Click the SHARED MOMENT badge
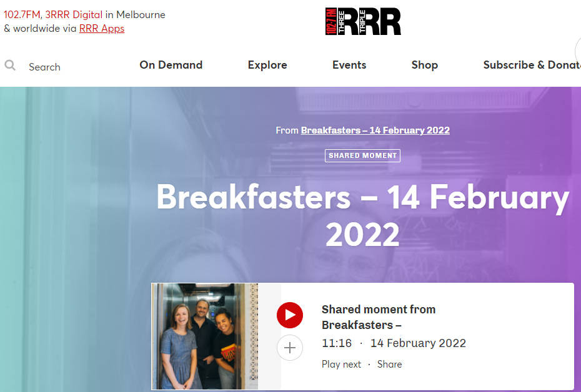The width and height of the screenshot is (581, 392). click(x=362, y=155)
